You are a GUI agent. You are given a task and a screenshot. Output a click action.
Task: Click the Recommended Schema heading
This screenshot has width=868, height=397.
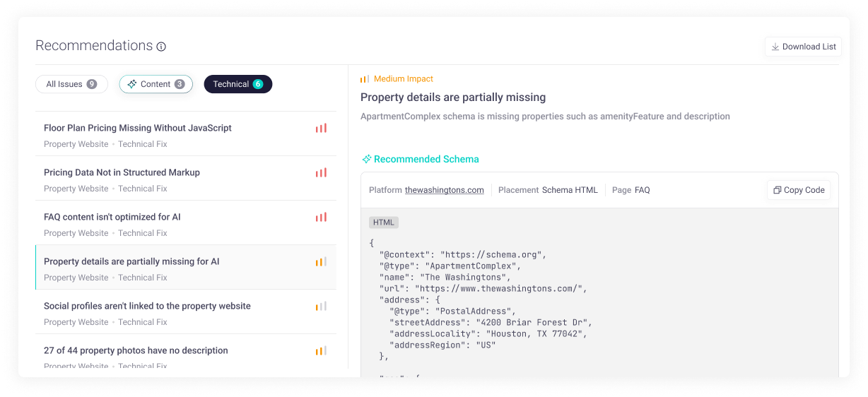click(x=426, y=160)
